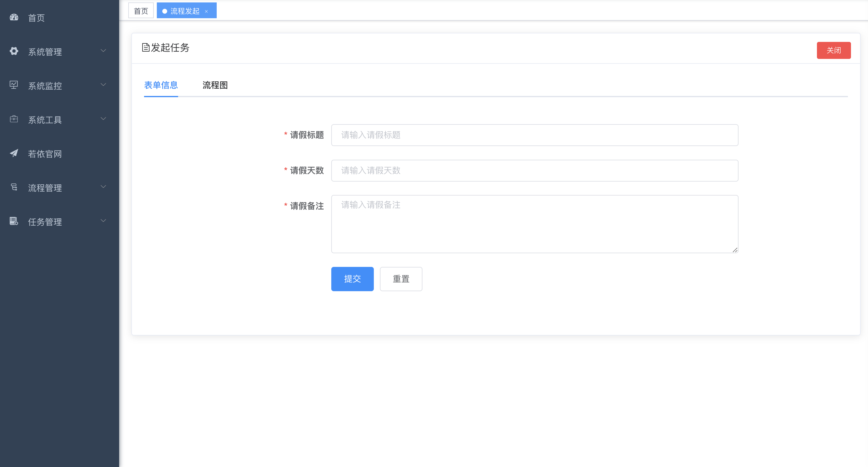The image size is (868, 467).
Task: Expand the 系统工具 submenu chevron
Action: point(103,119)
